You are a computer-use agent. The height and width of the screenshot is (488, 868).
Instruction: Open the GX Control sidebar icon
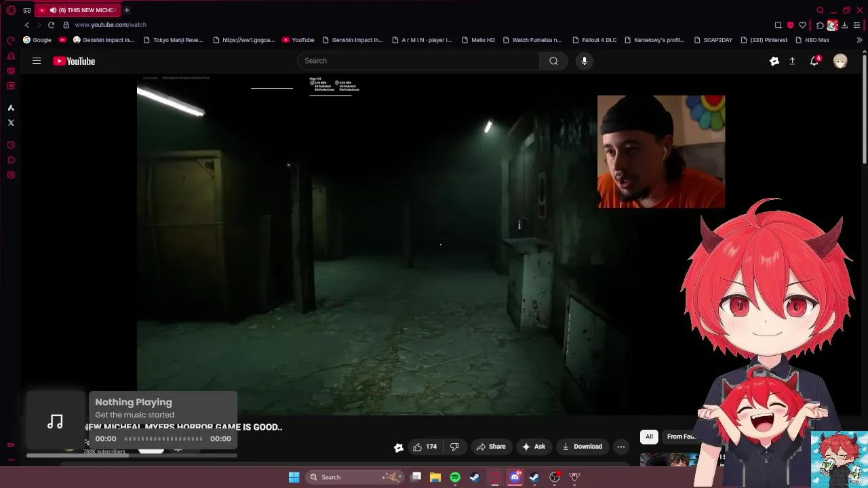pyautogui.click(x=11, y=41)
